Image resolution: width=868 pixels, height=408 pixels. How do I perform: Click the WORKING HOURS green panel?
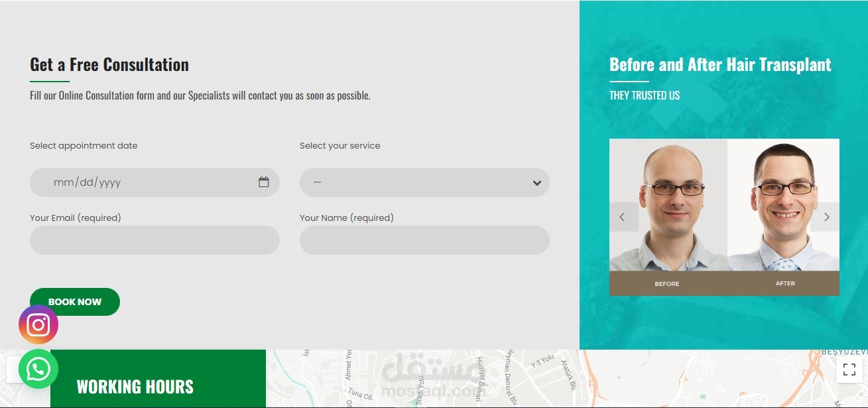(x=158, y=379)
